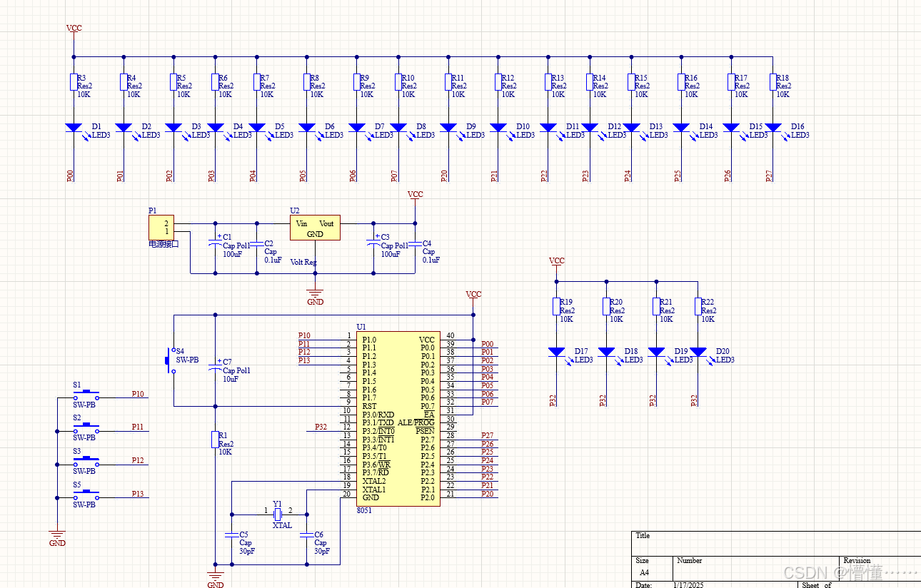Viewport: 921px width, 588px height.
Task: Click the 'PSEN' pin label
Action: click(425, 431)
